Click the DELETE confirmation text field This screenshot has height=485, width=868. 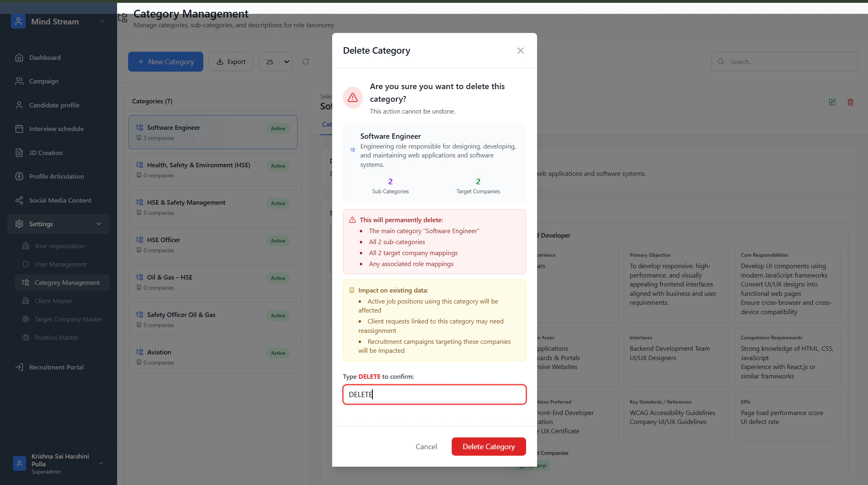coord(434,394)
